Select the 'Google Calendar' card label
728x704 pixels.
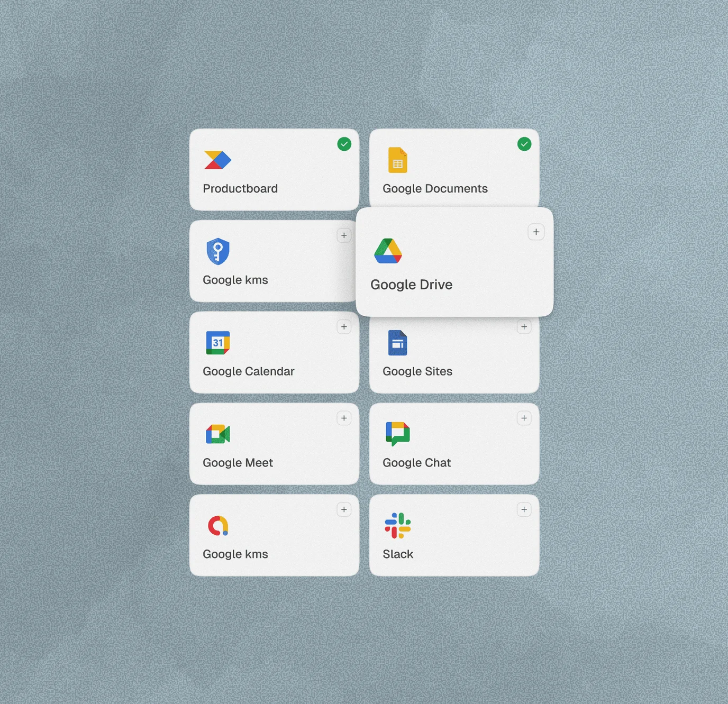click(249, 371)
